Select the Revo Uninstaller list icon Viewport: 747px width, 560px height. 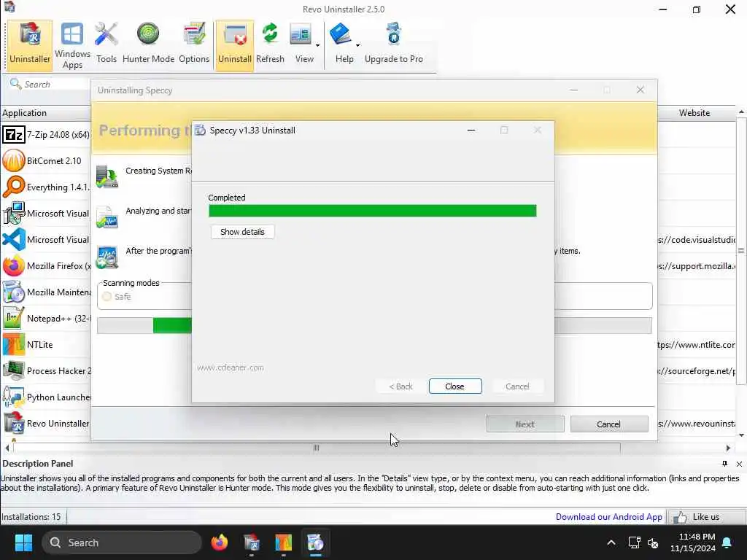(x=13, y=423)
